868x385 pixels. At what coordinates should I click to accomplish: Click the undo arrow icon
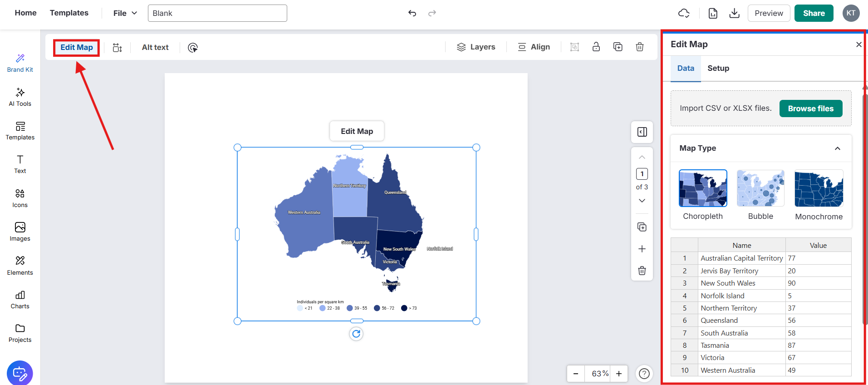(x=412, y=13)
